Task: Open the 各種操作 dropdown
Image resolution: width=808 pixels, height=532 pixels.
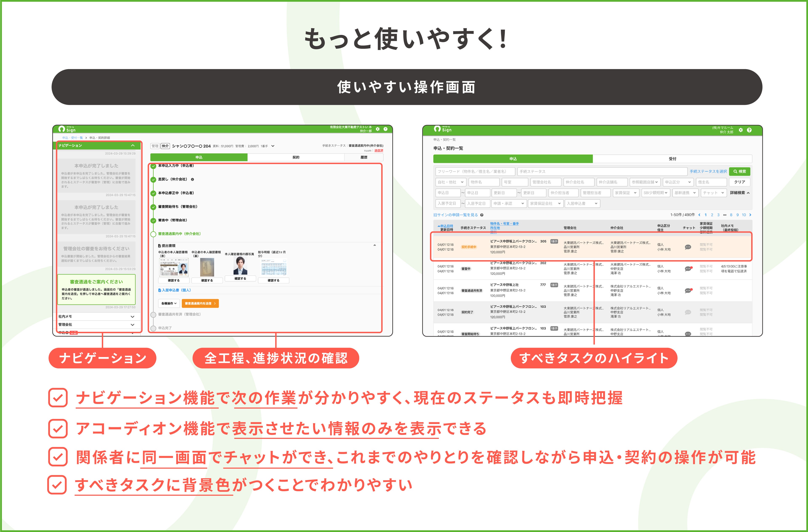Action: coord(169,303)
